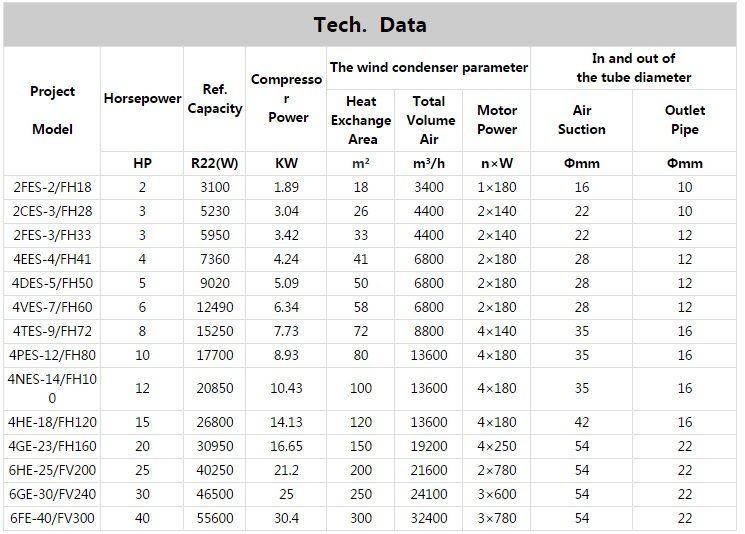Select the 32400 air volume value
Viewport: 745px width, 534px height.
(428, 518)
